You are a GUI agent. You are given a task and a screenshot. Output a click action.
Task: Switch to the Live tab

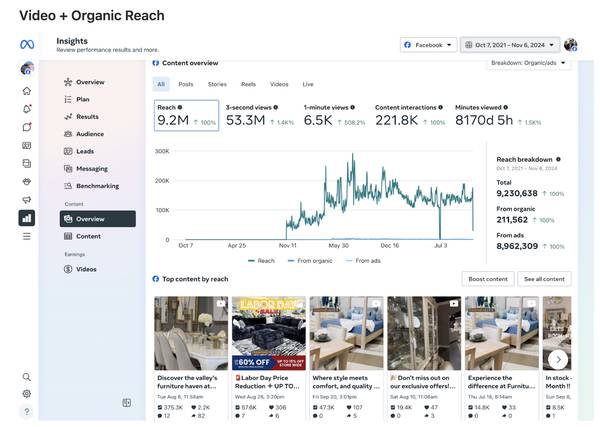click(x=308, y=84)
